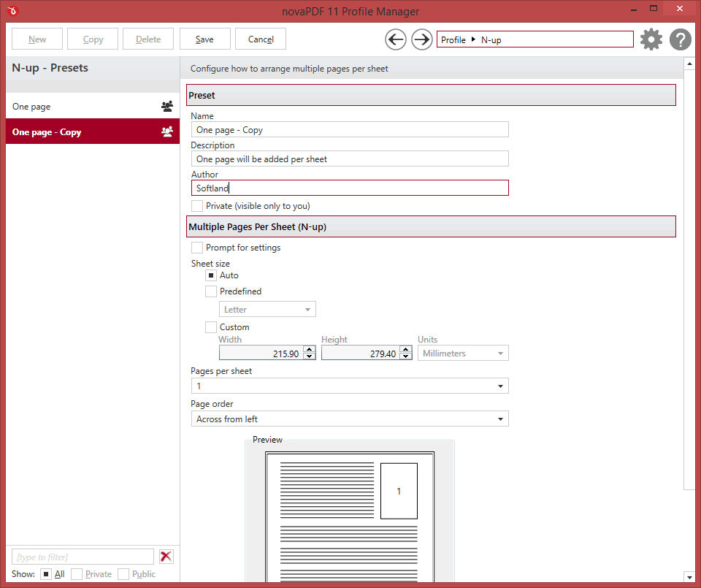The height and width of the screenshot is (588, 701).
Task: Click the Copy button
Action: coord(93,39)
